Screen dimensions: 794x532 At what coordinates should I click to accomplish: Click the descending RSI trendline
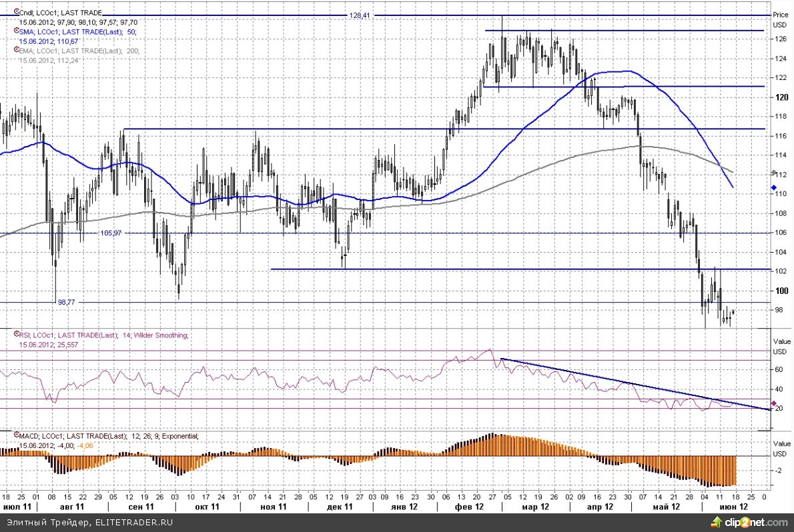634,385
